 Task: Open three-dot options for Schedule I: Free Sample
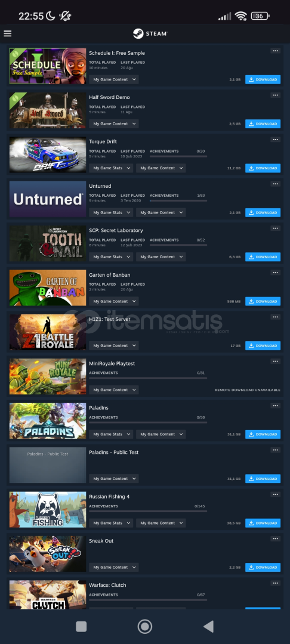(x=275, y=51)
